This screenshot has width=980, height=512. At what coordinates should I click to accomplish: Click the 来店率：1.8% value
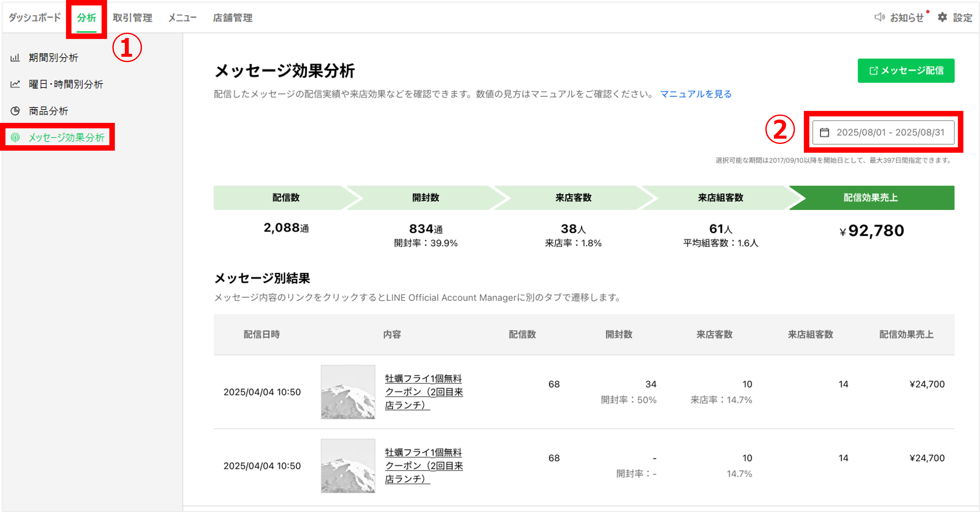pyautogui.click(x=573, y=243)
